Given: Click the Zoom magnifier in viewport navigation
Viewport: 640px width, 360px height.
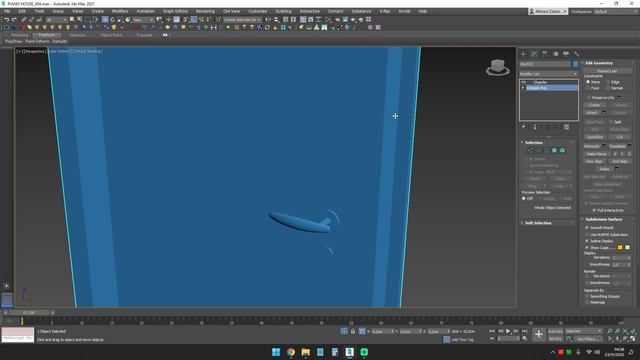Looking at the screenshot, I should pyautogui.click(x=609, y=331).
